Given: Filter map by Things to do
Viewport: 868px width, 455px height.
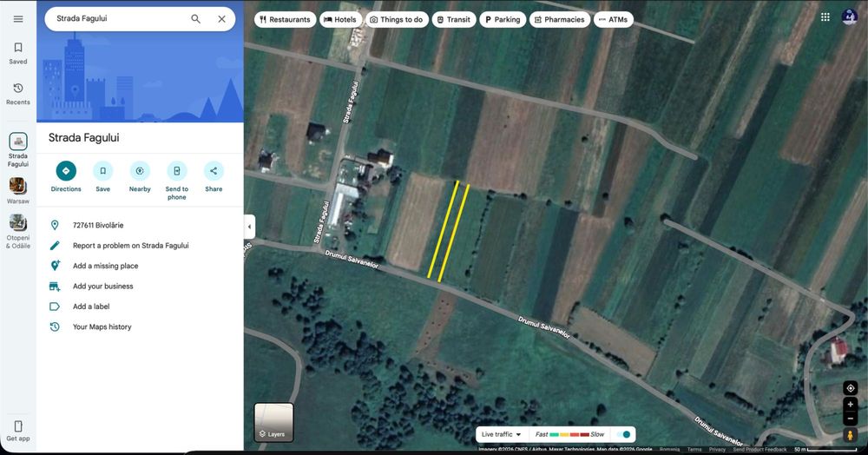Looking at the screenshot, I should pyautogui.click(x=397, y=19).
